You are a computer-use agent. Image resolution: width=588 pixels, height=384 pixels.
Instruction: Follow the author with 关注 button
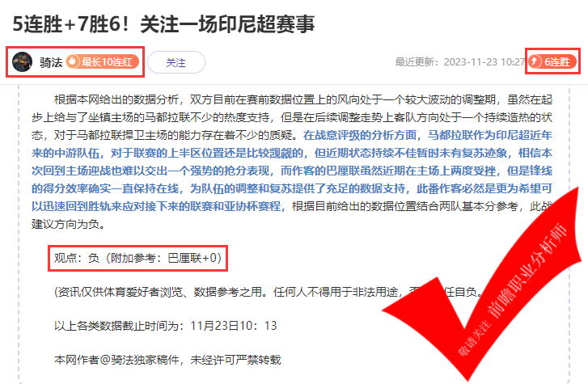pos(176,62)
